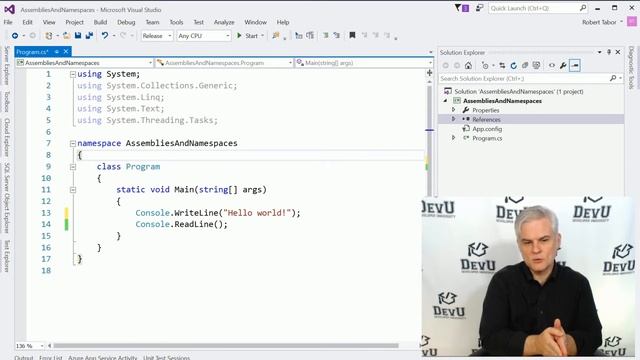Collapse the class Program block
640x360 pixels.
pyautogui.click(x=73, y=167)
